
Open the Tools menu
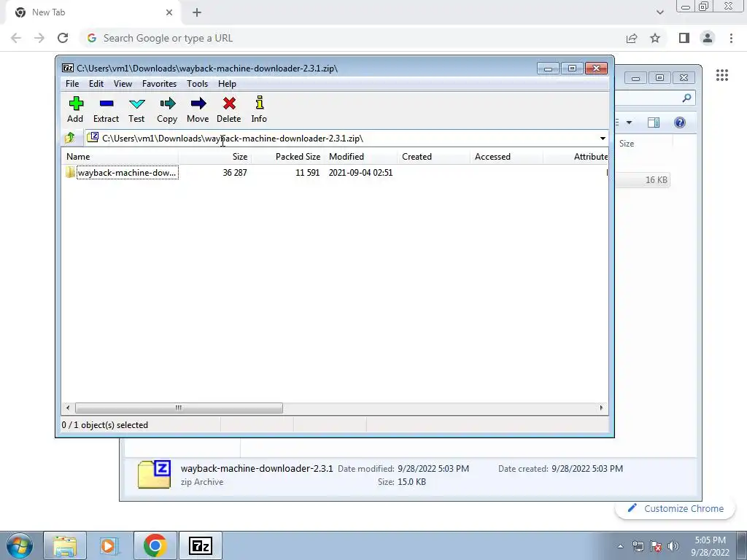(197, 84)
